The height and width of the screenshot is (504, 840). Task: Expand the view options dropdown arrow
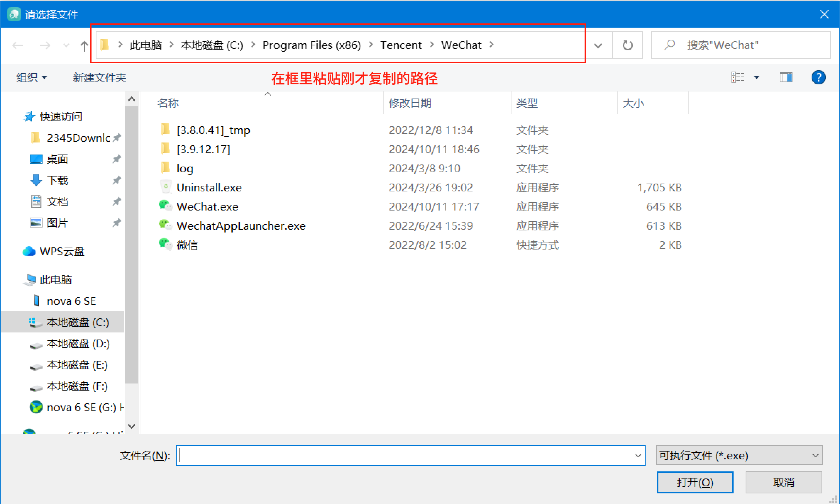pyautogui.click(x=756, y=77)
